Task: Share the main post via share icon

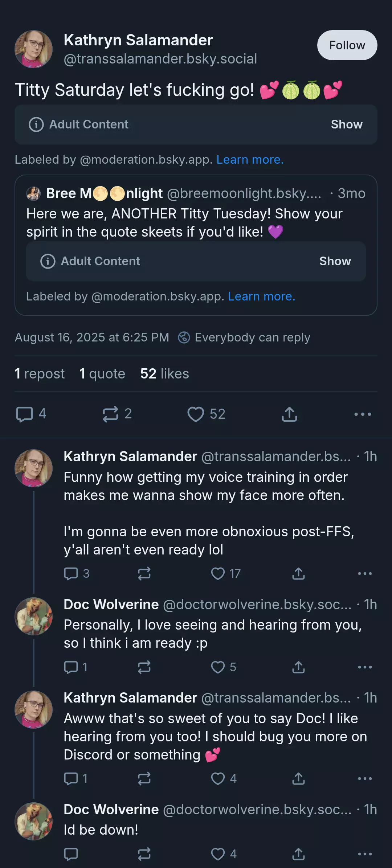Action: click(x=289, y=414)
